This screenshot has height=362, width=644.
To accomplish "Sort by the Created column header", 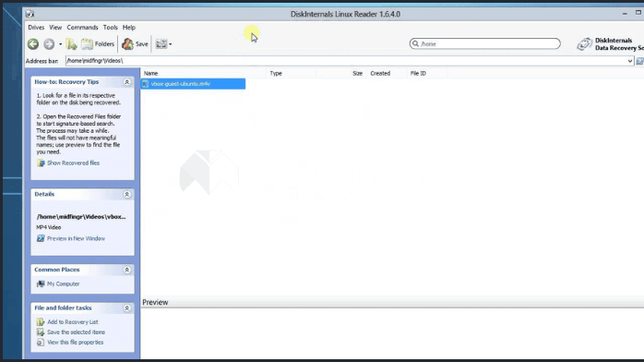I will pyautogui.click(x=380, y=73).
